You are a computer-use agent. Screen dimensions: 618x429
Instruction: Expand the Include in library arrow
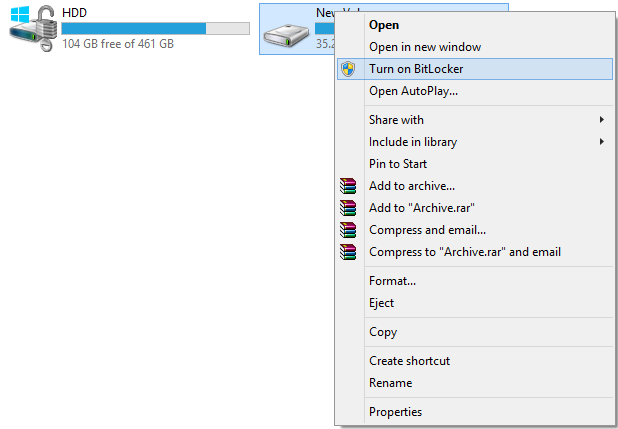coord(601,142)
